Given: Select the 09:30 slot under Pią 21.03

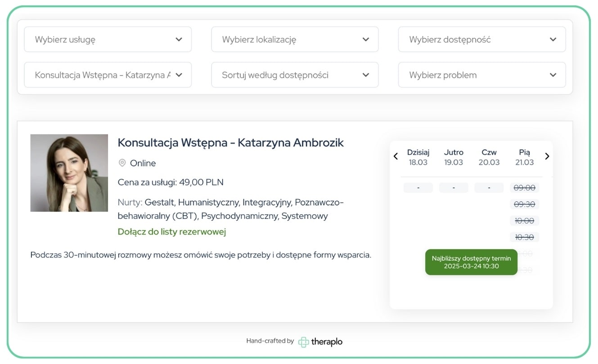Looking at the screenshot, I should point(525,204).
